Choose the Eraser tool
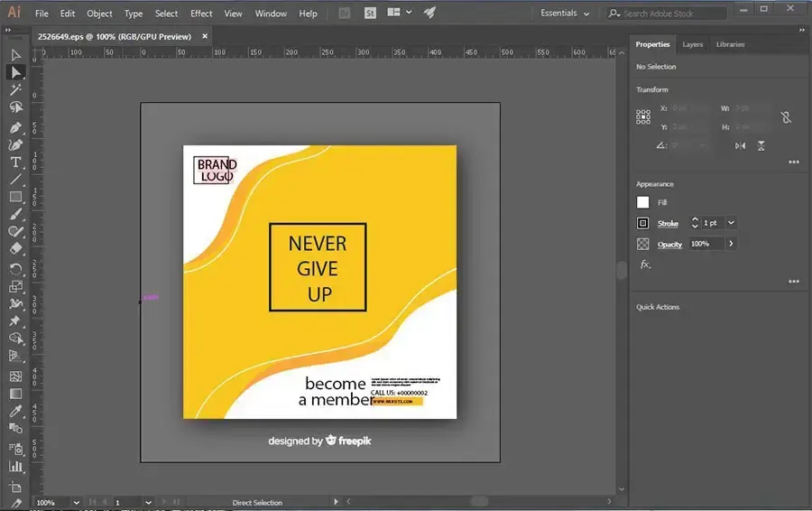This screenshot has height=511, width=812. 15,249
